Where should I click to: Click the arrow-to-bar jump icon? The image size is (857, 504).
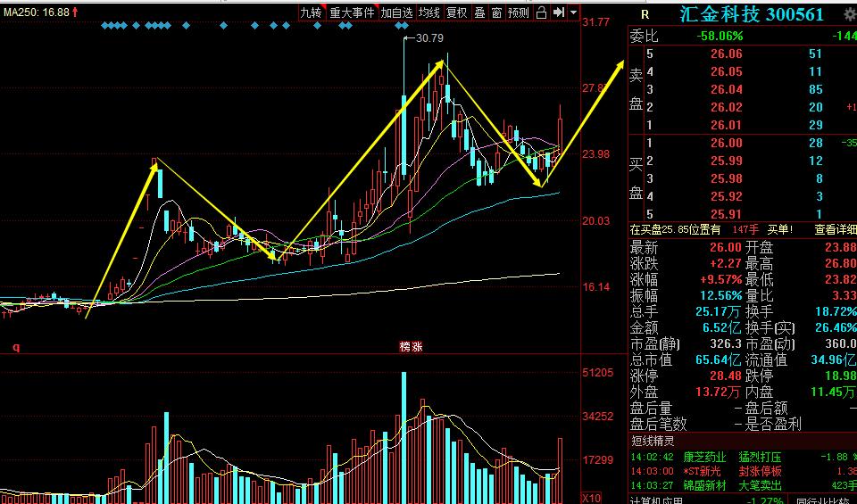[559, 12]
